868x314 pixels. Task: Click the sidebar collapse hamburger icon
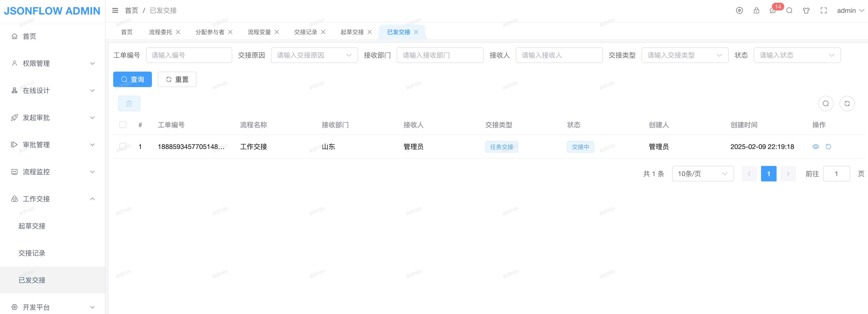(x=115, y=10)
